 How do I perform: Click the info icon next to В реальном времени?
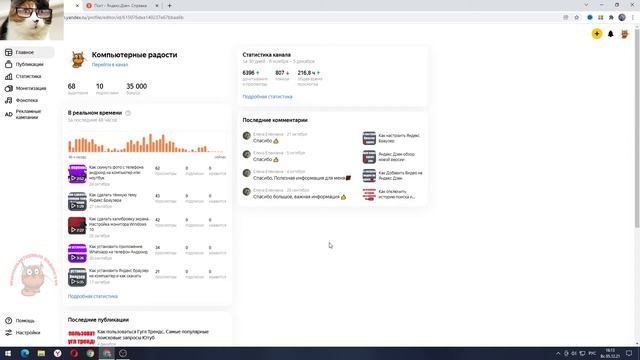click(x=128, y=113)
